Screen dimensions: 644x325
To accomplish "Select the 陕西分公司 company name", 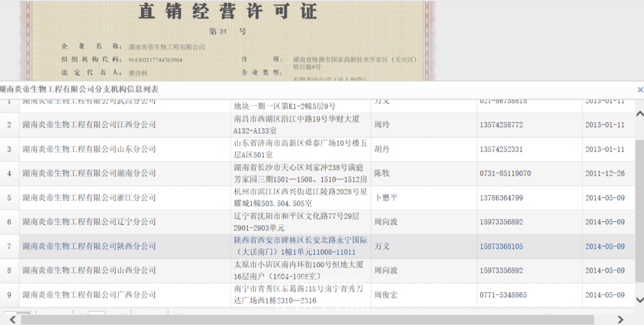I will pos(89,246).
